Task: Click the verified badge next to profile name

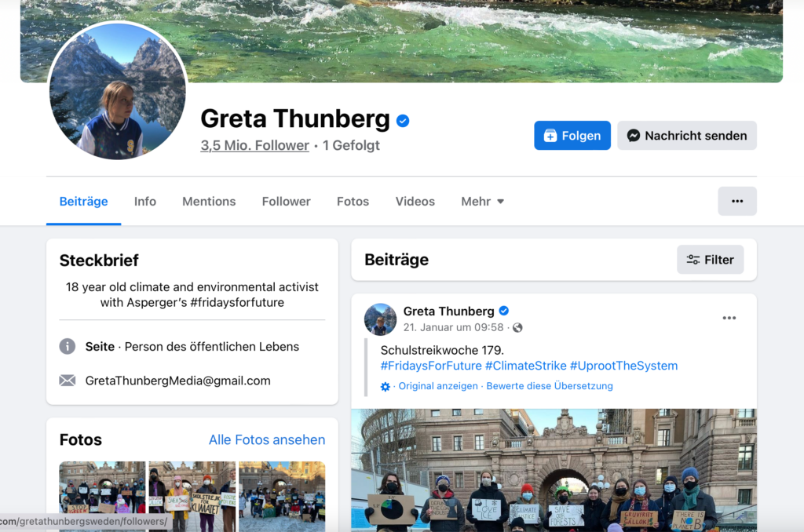Action: [403, 121]
